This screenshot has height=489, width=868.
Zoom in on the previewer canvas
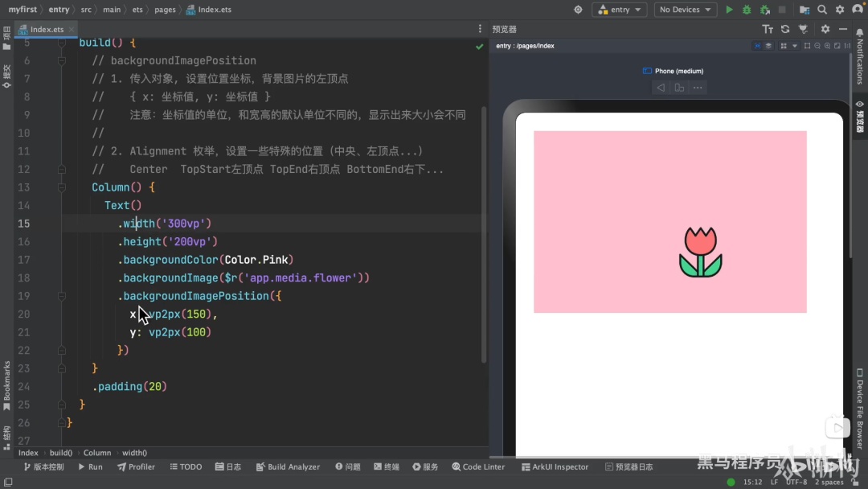pyautogui.click(x=827, y=46)
